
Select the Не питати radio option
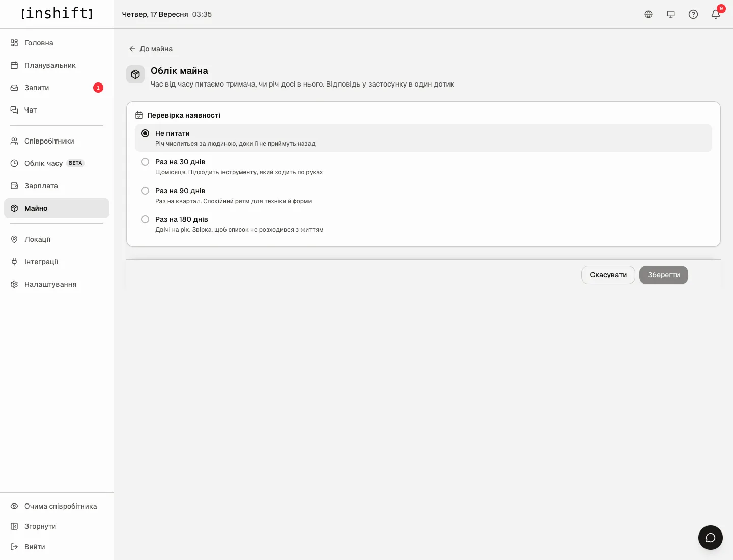pos(424,138)
